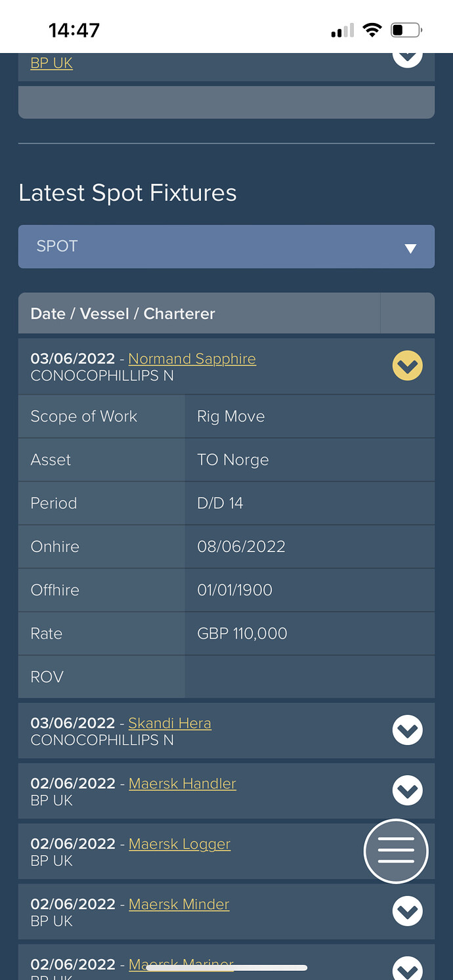Image resolution: width=453 pixels, height=980 pixels.
Task: Open the Maersk Logger vessel link
Action: (x=180, y=843)
